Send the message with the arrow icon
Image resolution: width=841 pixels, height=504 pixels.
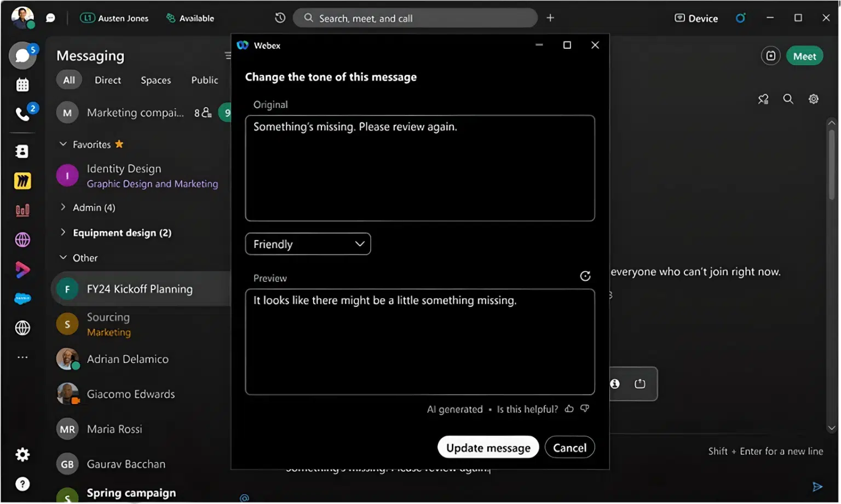click(x=819, y=486)
